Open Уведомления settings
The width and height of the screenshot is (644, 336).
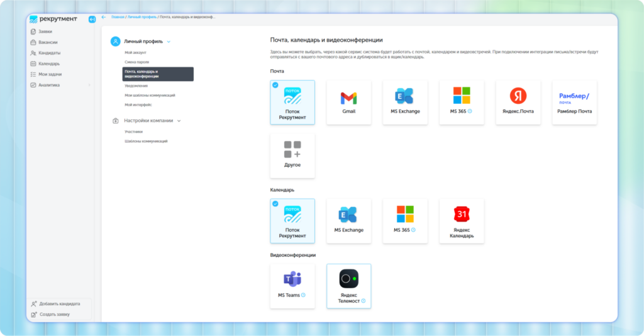[x=136, y=86]
